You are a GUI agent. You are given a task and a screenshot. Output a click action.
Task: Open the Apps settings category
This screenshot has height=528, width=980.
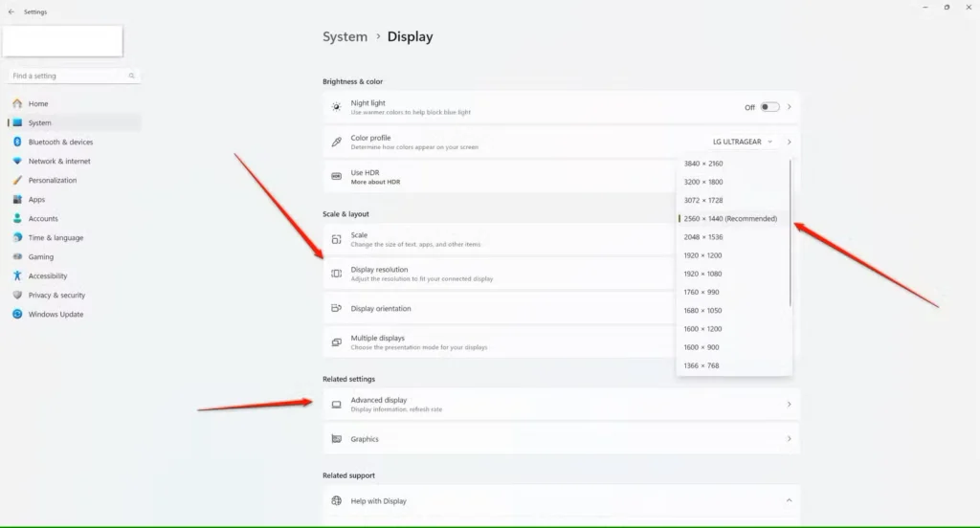(74, 199)
